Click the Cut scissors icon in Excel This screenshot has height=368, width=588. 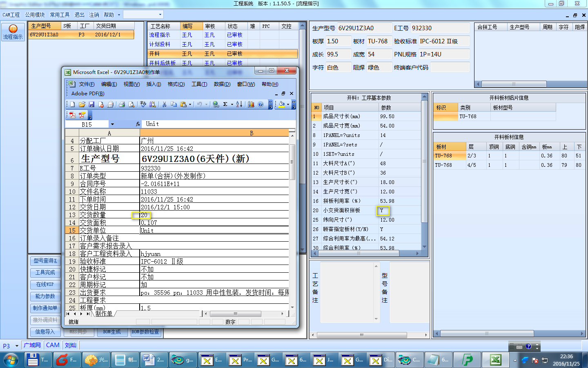[164, 104]
